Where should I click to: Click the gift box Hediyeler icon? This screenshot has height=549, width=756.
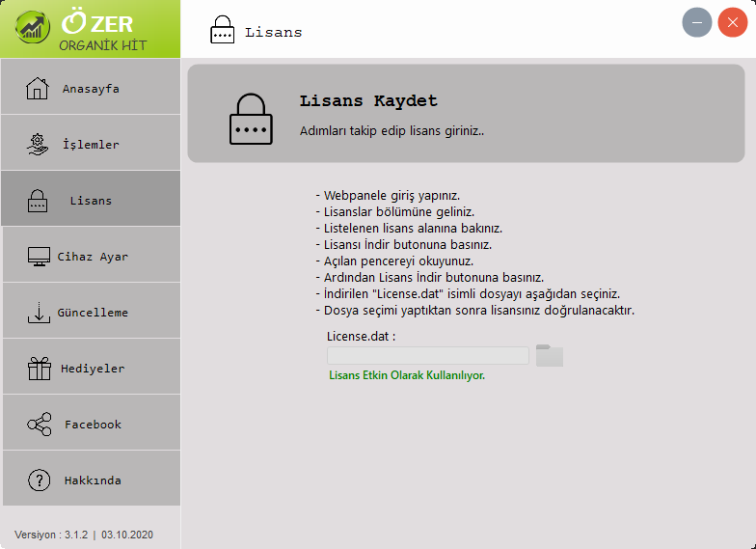39,369
